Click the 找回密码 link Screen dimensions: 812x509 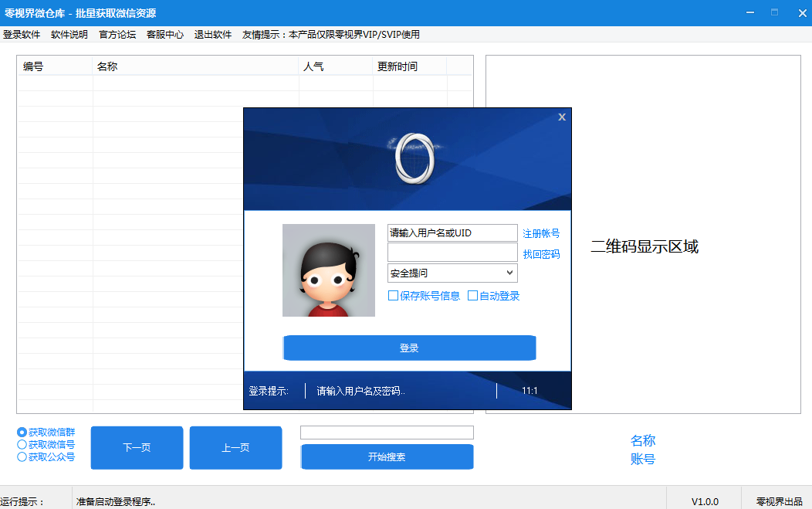(x=541, y=254)
